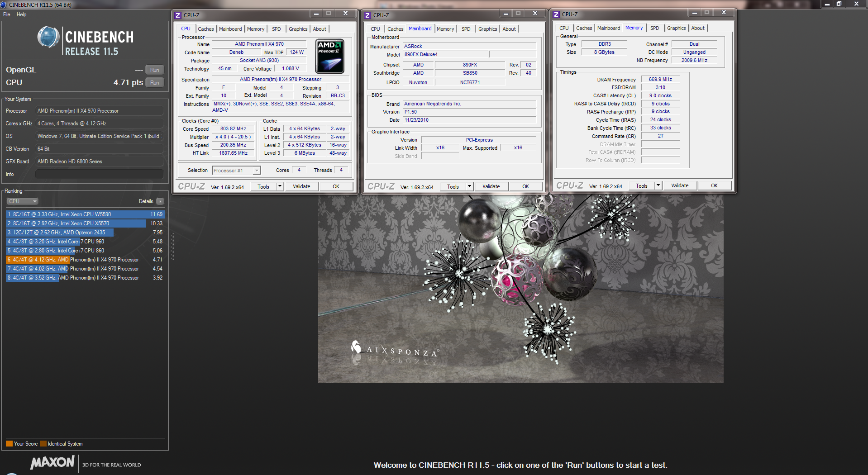Image resolution: width=868 pixels, height=475 pixels.
Task: Open Graphics tab in first CPU-Z window
Action: [298, 29]
